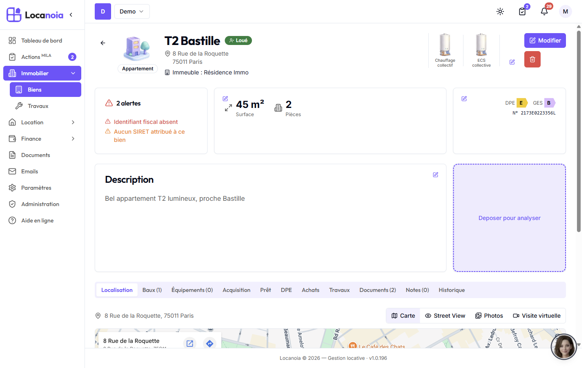Open the Demo workspace dropdown
Viewport: 588px width, 368px height.
pos(132,11)
